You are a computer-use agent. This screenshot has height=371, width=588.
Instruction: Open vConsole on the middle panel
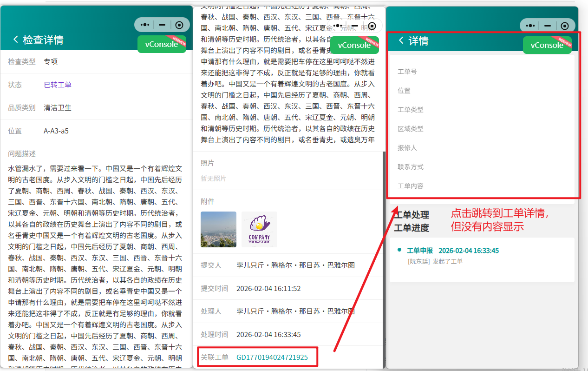coord(354,45)
